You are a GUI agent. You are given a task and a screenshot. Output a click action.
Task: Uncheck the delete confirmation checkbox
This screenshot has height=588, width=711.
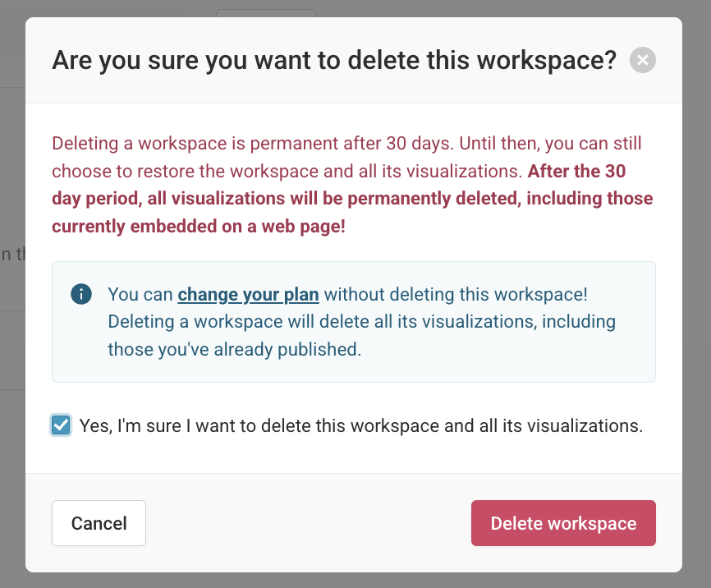click(x=61, y=425)
